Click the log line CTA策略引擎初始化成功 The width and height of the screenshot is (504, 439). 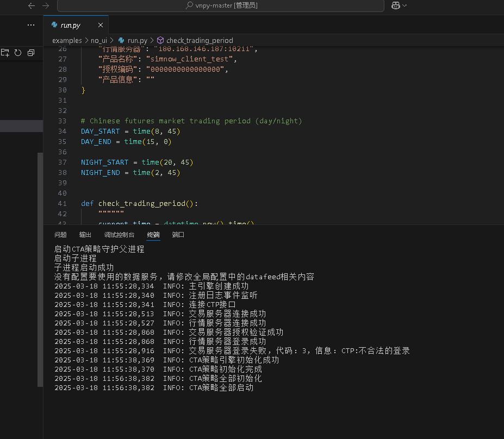coord(166,360)
